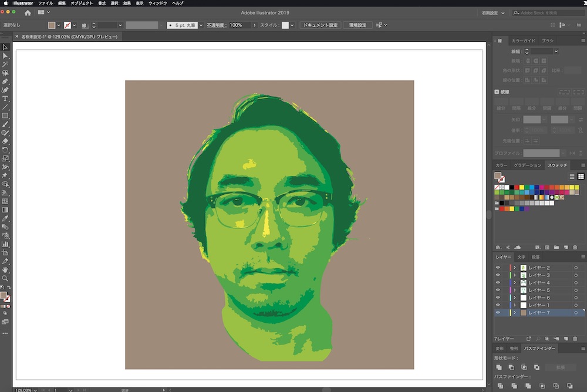This screenshot has width=587, height=392.
Task: Click the 環境設定 button
Action: pyautogui.click(x=357, y=25)
